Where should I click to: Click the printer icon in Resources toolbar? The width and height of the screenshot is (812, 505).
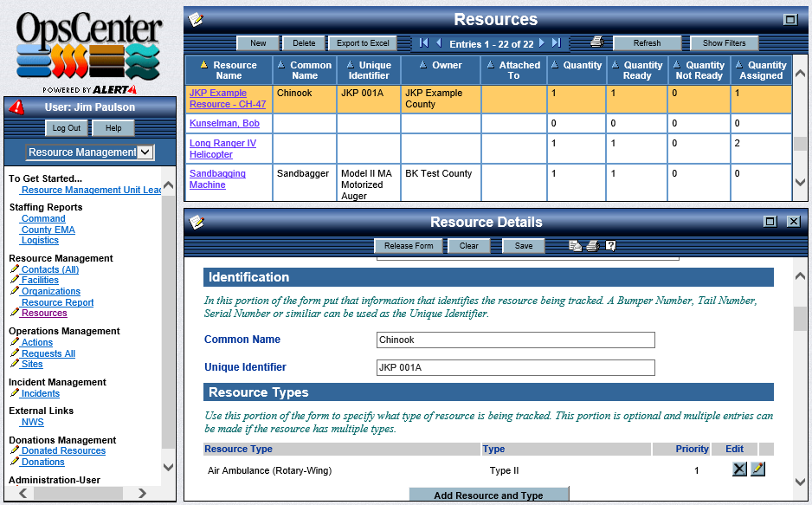click(596, 42)
